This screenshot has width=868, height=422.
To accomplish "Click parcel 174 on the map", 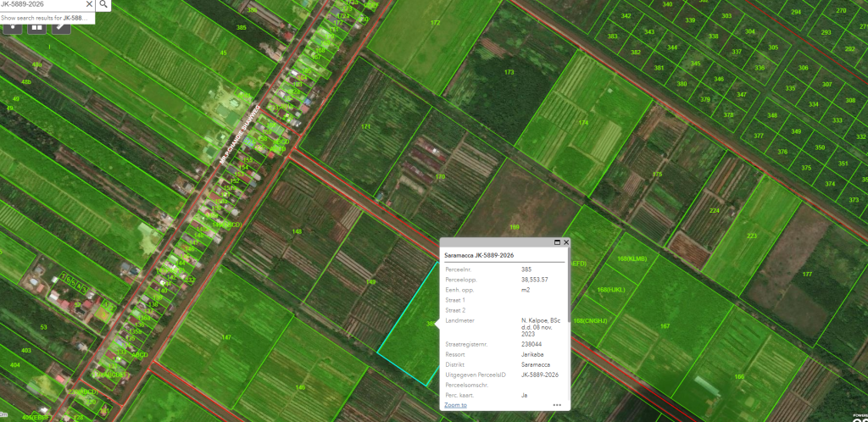I will point(583,123).
